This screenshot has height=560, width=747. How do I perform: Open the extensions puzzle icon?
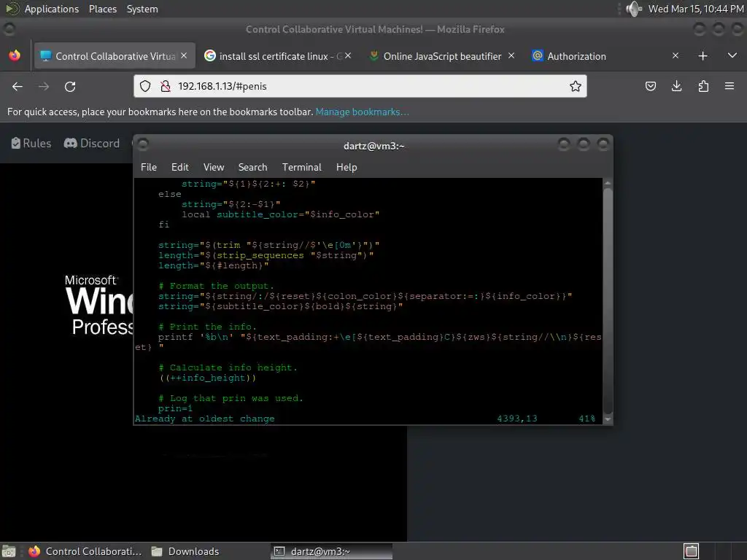pyautogui.click(x=703, y=86)
